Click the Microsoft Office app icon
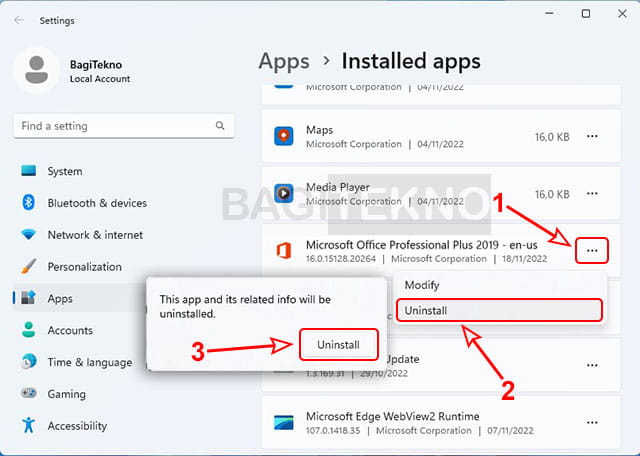 pos(284,251)
